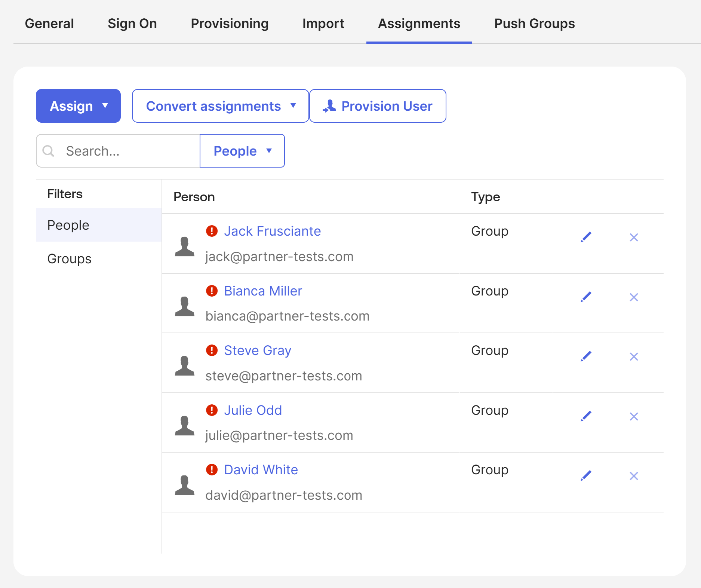The height and width of the screenshot is (588, 701).
Task: Remove Jack Frusciante's assignment with X icon
Action: (x=634, y=238)
